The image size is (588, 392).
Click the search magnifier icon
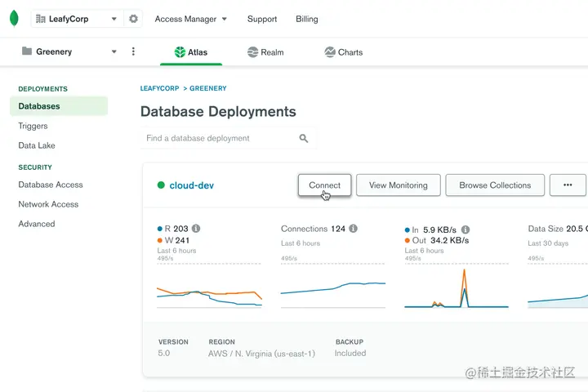tap(304, 138)
